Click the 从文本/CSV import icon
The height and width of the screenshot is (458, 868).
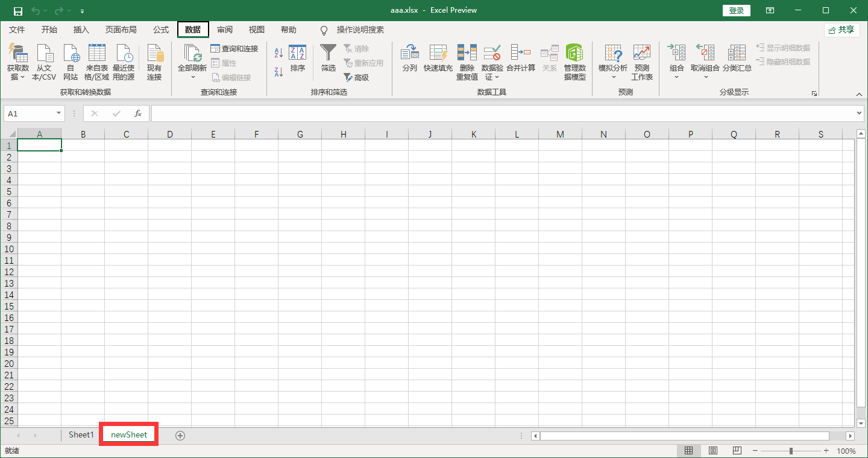(44, 54)
